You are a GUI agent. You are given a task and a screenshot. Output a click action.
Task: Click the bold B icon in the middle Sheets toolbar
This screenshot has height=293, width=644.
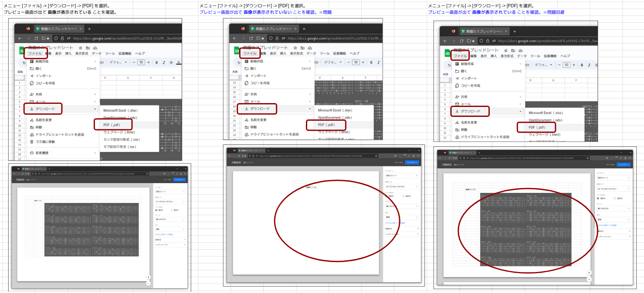click(x=372, y=62)
